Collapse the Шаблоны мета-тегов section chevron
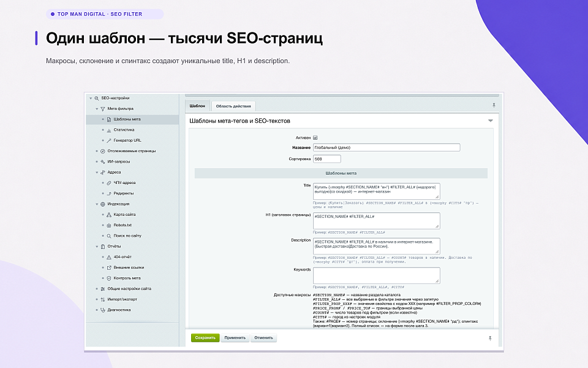The image size is (588, 368). (x=490, y=121)
